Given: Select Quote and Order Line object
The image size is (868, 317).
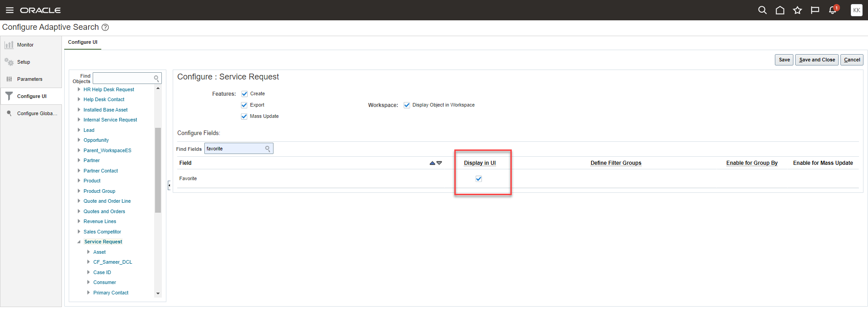Looking at the screenshot, I should point(107,201).
